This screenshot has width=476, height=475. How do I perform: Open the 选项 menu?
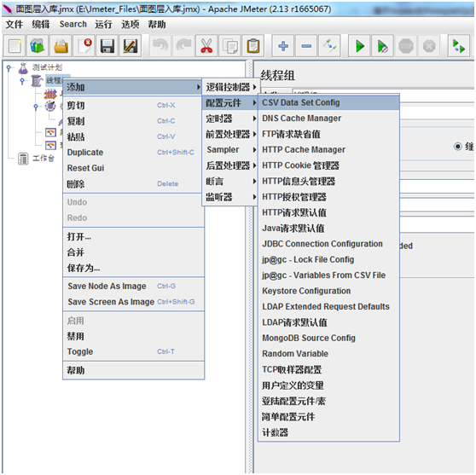[x=131, y=24]
